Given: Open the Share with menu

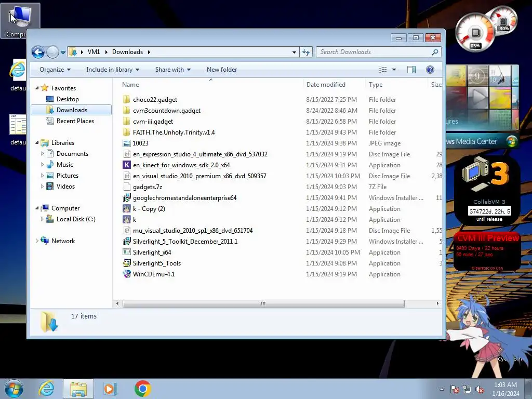Looking at the screenshot, I should [x=172, y=70].
